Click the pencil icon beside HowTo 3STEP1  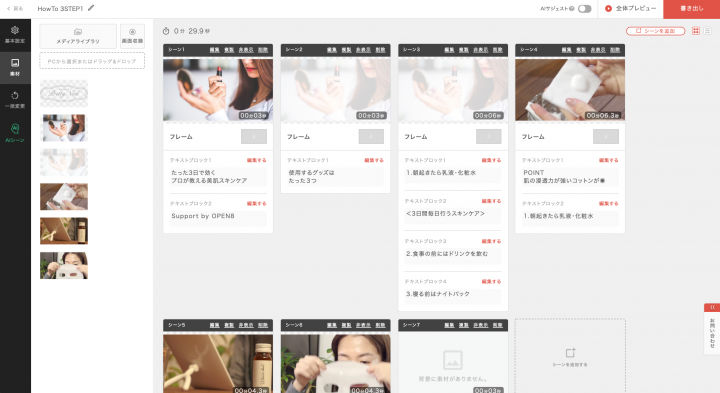point(91,8)
